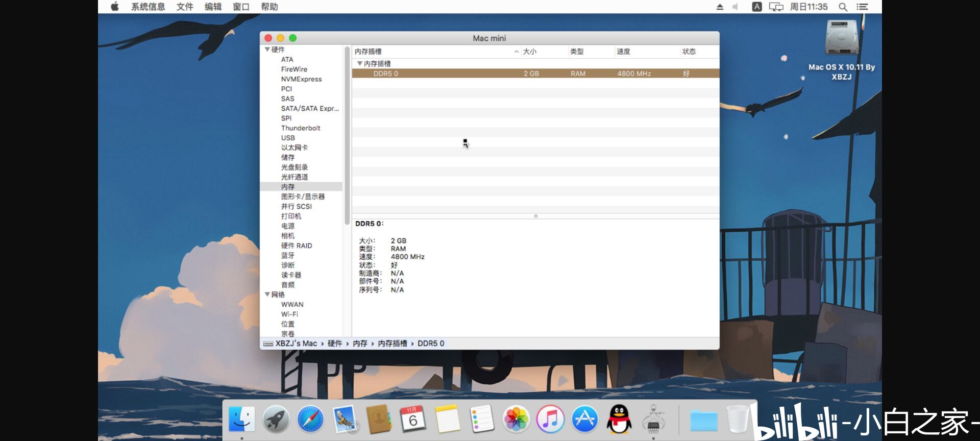Select Thunderbolt in sidebar

click(301, 128)
